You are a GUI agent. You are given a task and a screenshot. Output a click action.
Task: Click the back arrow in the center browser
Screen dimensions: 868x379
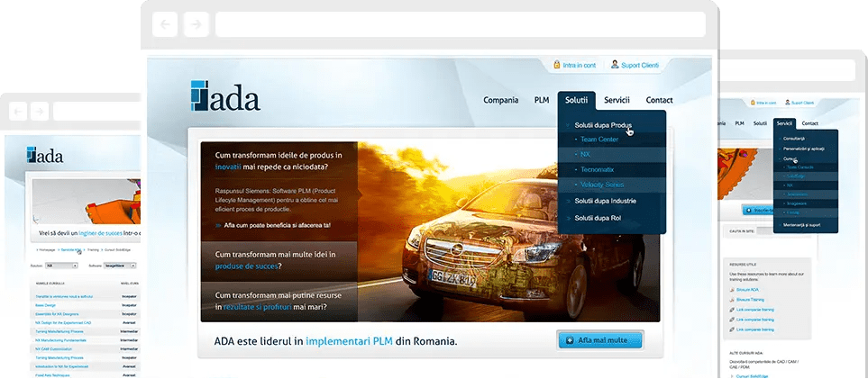[164, 24]
